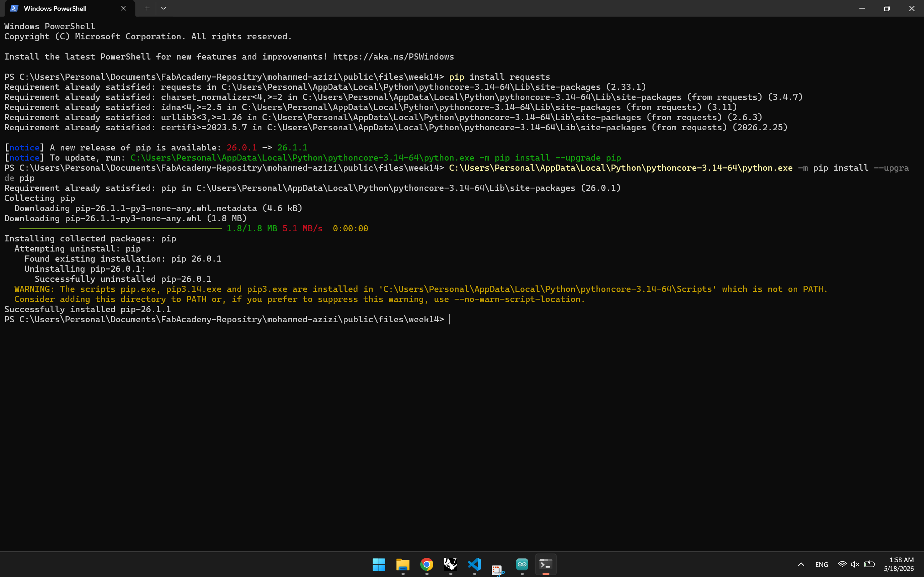Select the Windows PowerShell tab
This screenshot has width=924, height=577.
(69, 8)
